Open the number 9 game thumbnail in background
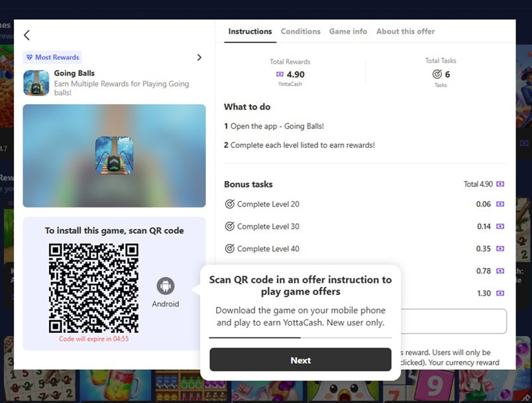The height and width of the screenshot is (403, 532). (x=418, y=386)
